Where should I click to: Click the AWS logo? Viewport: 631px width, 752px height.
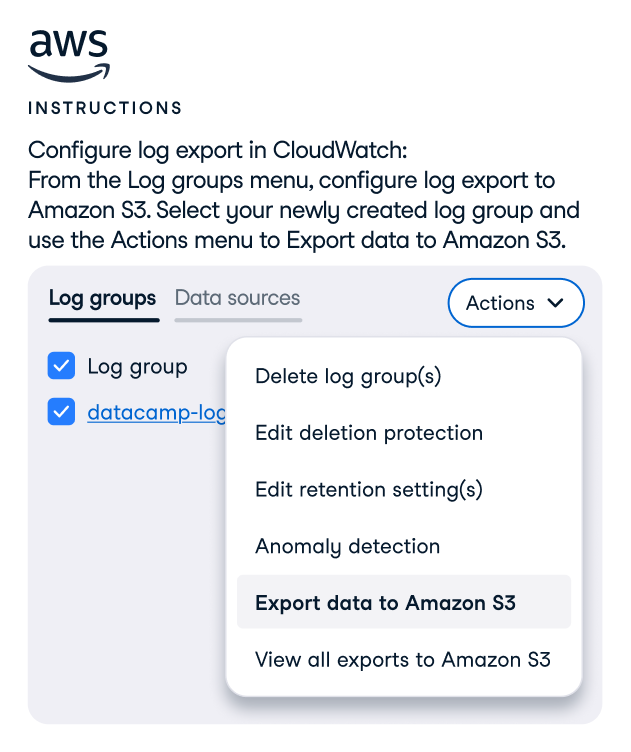click(68, 54)
